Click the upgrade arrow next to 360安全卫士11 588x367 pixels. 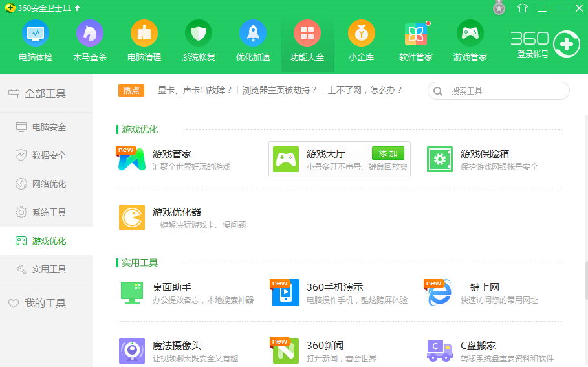tap(77, 8)
